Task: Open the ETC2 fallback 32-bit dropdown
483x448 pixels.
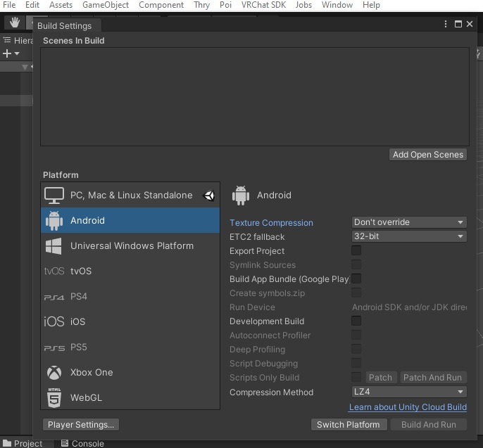Action: 409,236
